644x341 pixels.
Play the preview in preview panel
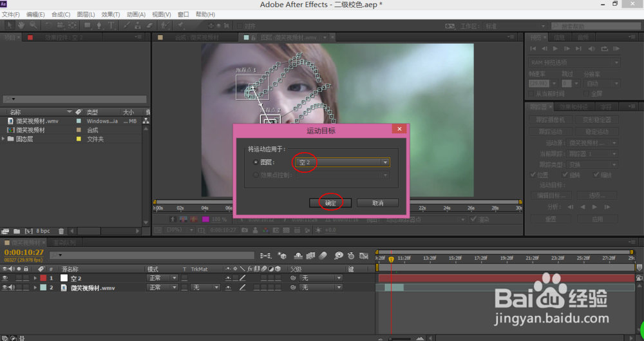(x=555, y=48)
